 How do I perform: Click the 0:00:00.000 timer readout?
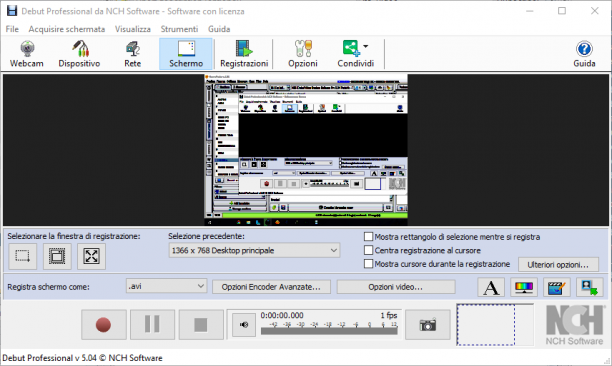pos(282,315)
